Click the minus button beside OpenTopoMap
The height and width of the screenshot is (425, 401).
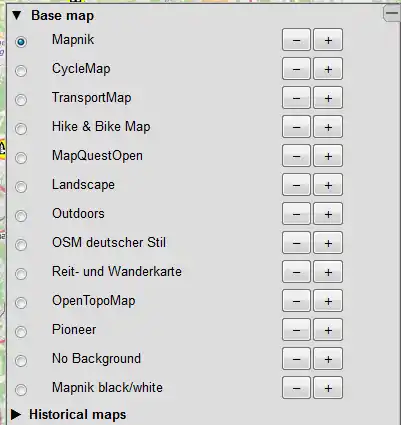[296, 301]
